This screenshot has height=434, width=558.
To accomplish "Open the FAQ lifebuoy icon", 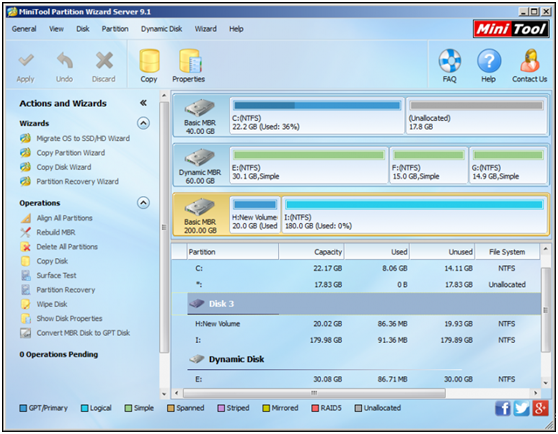I will tap(449, 61).
